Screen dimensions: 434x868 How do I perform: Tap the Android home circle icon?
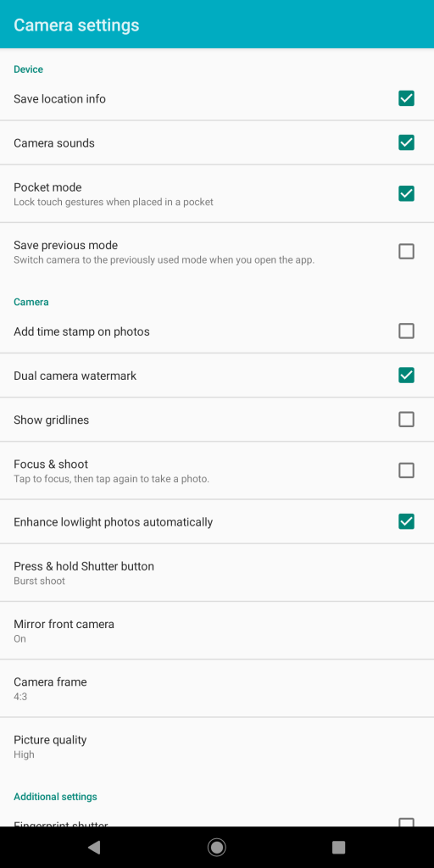pyautogui.click(x=216, y=847)
